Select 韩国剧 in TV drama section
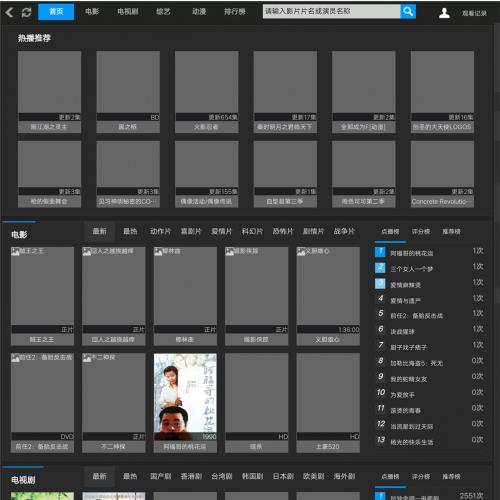 pos(252,476)
